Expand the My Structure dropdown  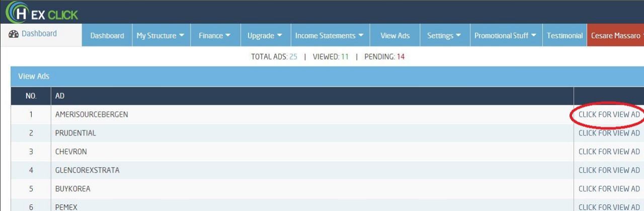coord(160,36)
